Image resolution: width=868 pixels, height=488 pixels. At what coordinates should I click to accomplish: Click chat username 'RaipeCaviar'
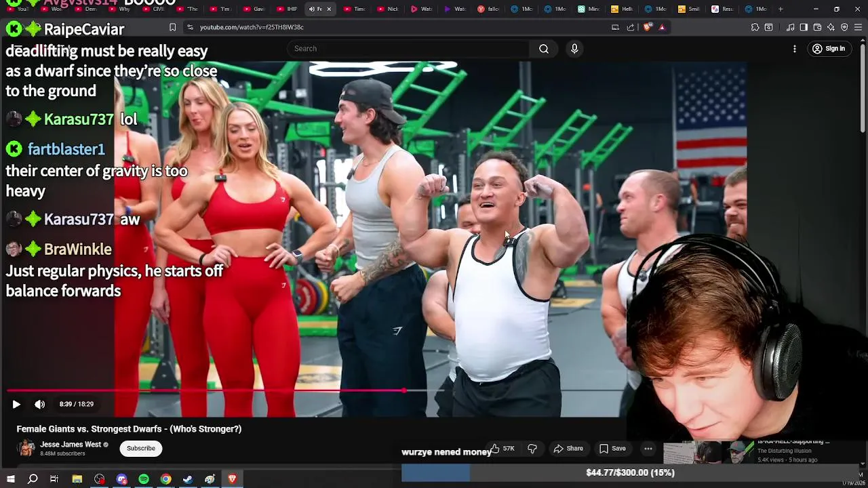pyautogui.click(x=84, y=29)
